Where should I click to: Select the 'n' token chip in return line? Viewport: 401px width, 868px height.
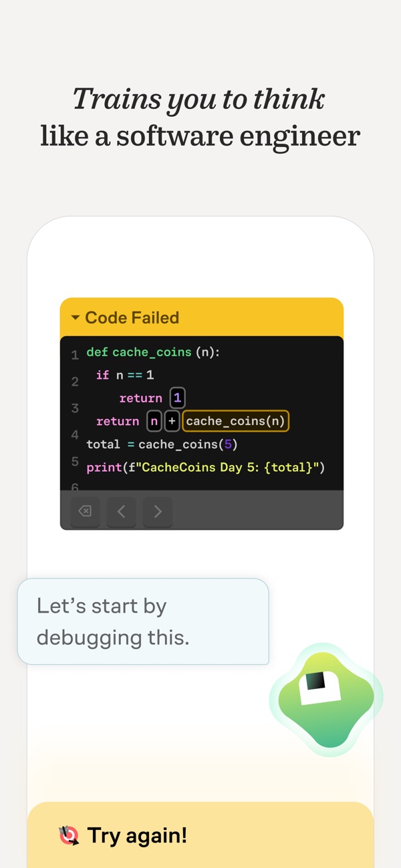pos(154,421)
